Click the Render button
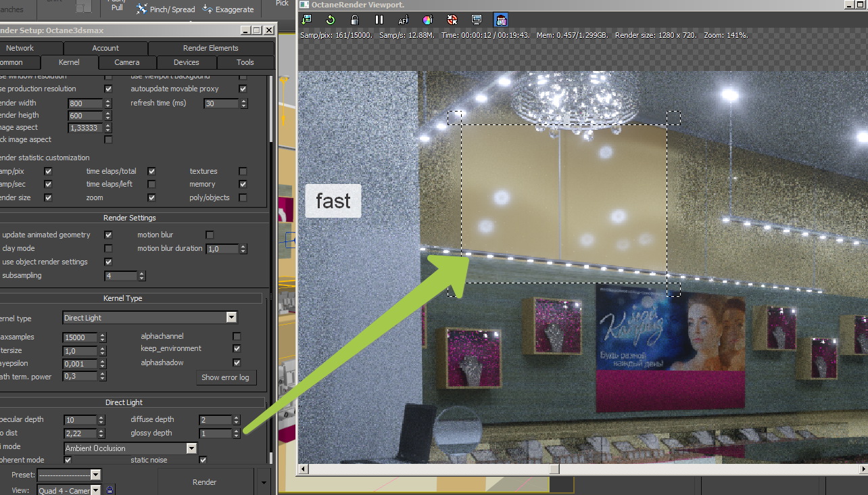868x495 pixels. (204, 482)
